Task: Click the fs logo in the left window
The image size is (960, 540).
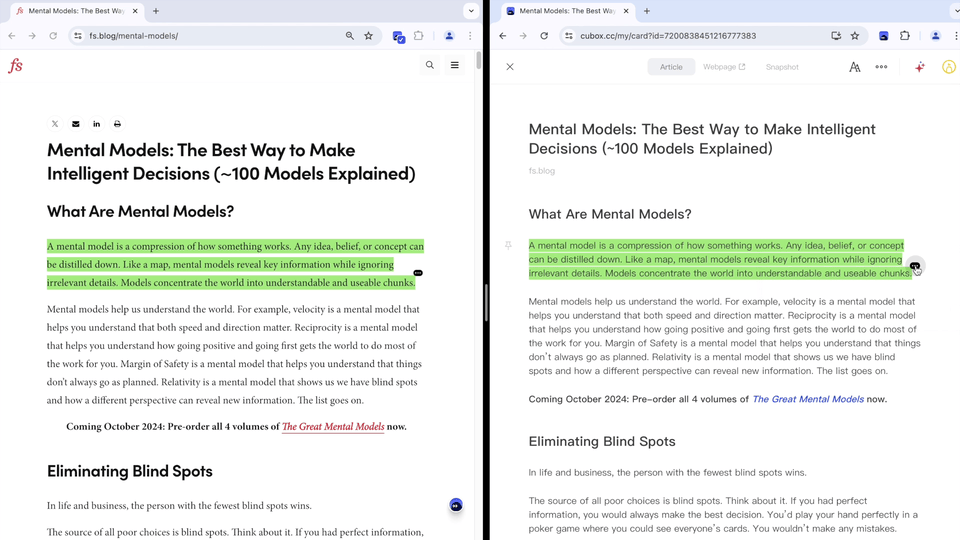Action: [15, 66]
